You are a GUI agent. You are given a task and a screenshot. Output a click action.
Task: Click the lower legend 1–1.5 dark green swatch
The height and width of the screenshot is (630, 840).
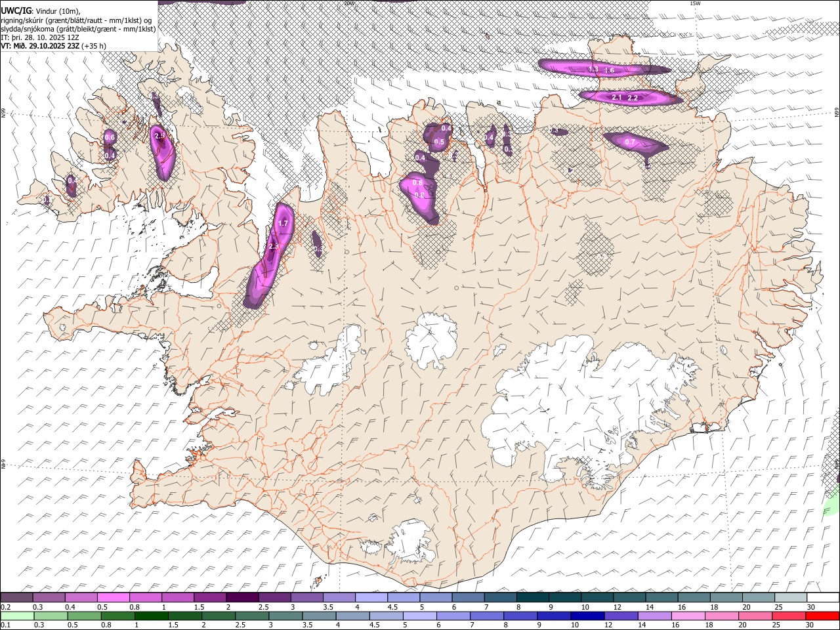point(152,616)
